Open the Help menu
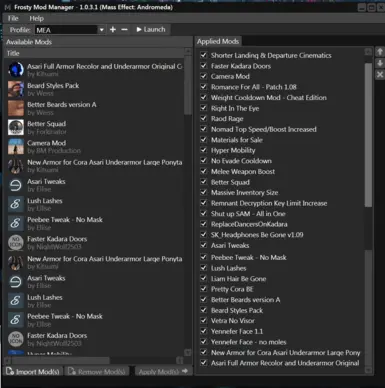 coord(36,18)
